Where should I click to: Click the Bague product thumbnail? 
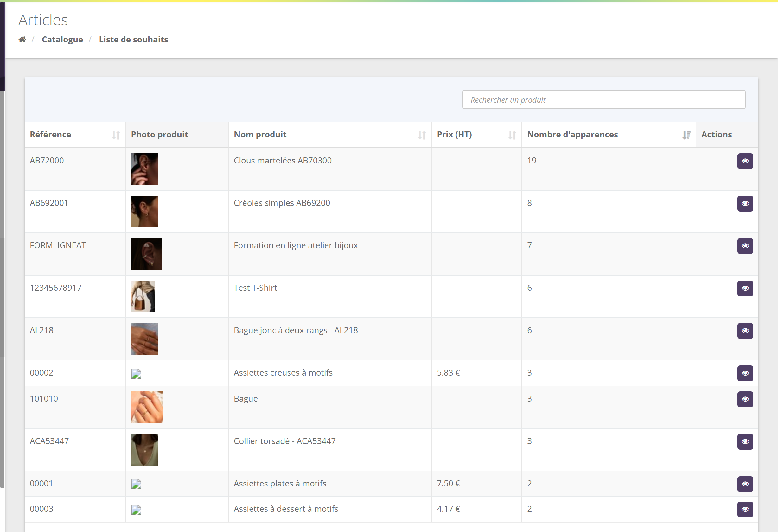click(x=147, y=407)
